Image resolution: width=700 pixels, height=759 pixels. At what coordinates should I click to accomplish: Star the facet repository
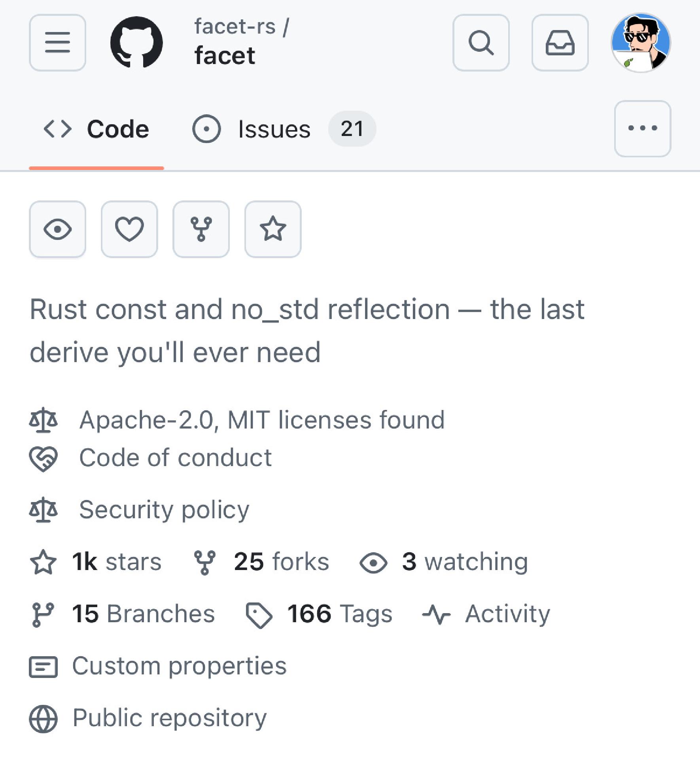click(x=273, y=229)
